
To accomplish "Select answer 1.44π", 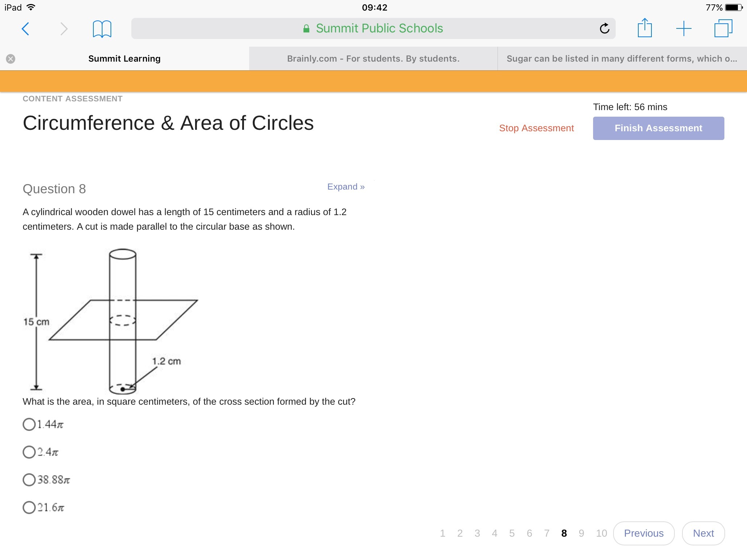I will pyautogui.click(x=29, y=424).
